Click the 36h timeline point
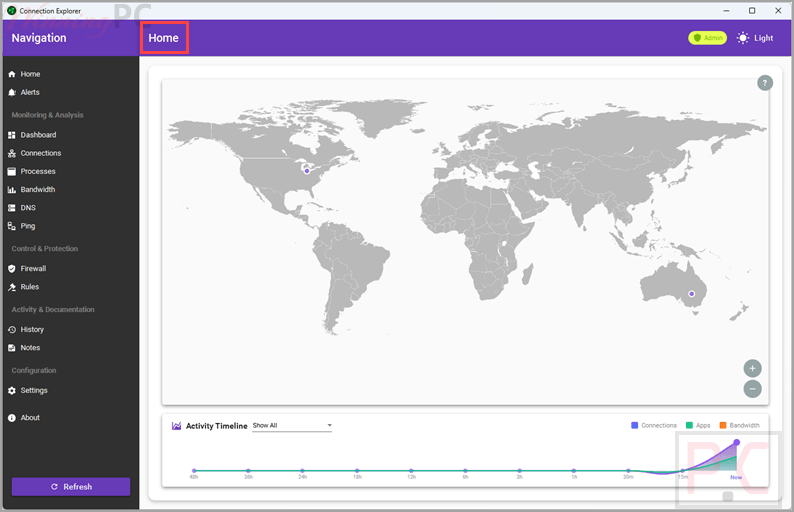 [x=248, y=470]
